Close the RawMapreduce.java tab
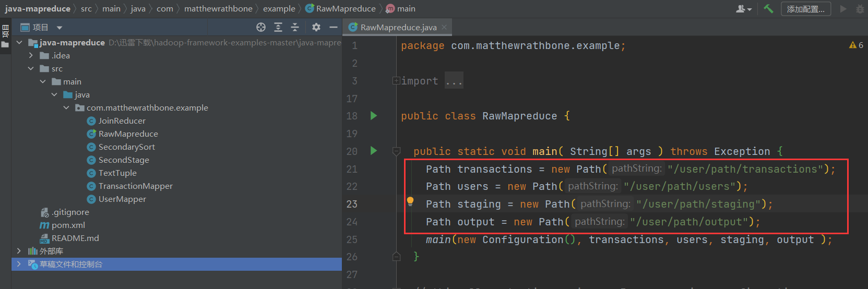 [444, 27]
